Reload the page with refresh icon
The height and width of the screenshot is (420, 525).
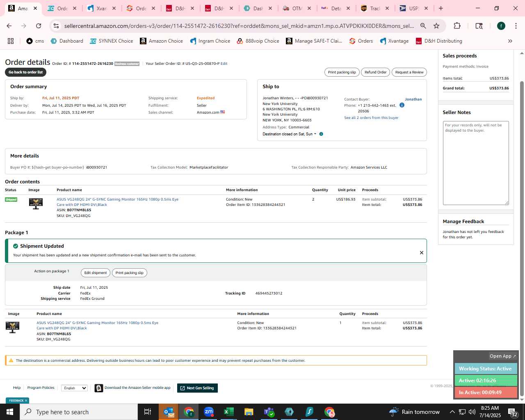[x=39, y=26]
